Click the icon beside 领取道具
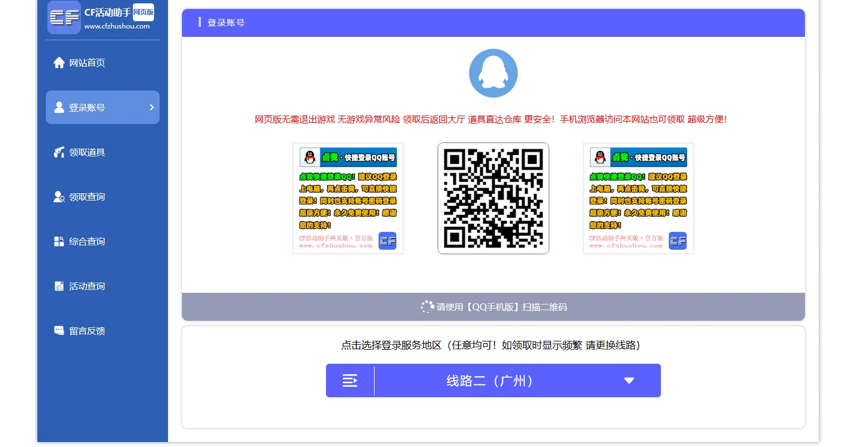 pyautogui.click(x=59, y=152)
